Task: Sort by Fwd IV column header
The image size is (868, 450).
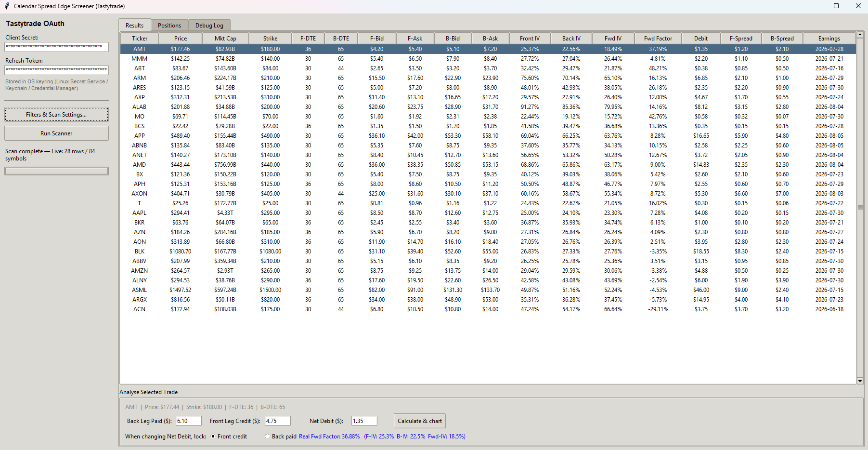Action: click(x=613, y=39)
